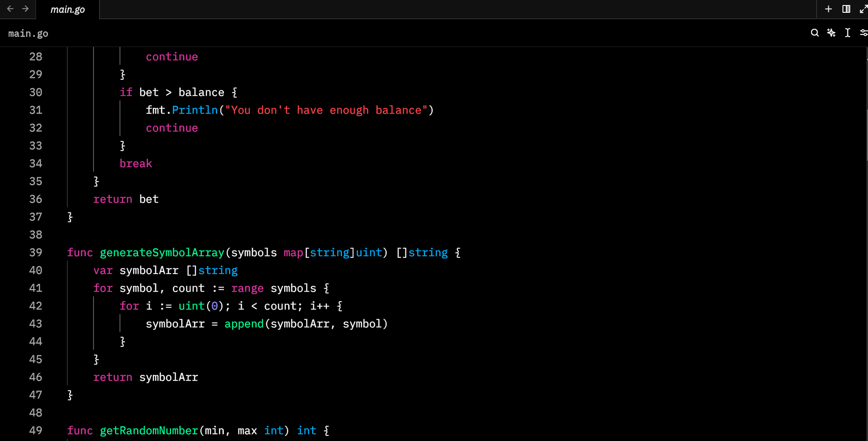Go back with the left arrow
This screenshot has height=441, width=868.
[x=10, y=9]
